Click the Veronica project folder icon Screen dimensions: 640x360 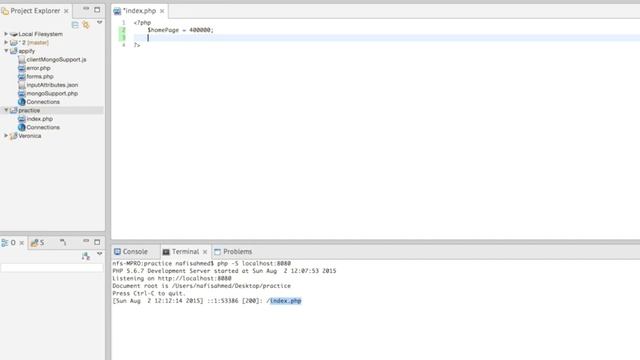point(13,136)
